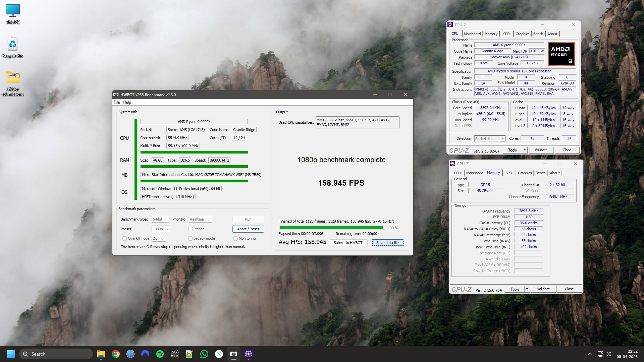Switch to Bench tab in top CPU-Z

coord(538,34)
